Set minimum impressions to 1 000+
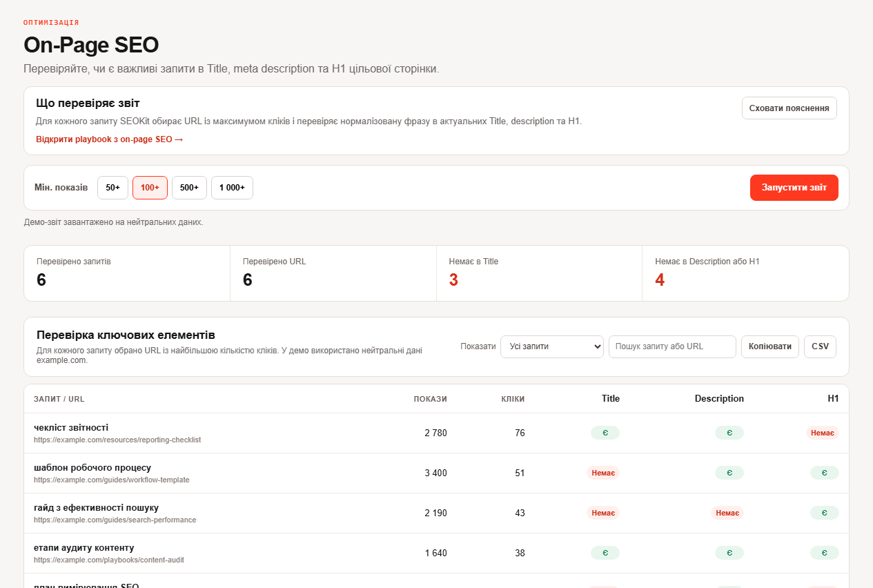Image resolution: width=873 pixels, height=588 pixels. pyautogui.click(x=232, y=188)
